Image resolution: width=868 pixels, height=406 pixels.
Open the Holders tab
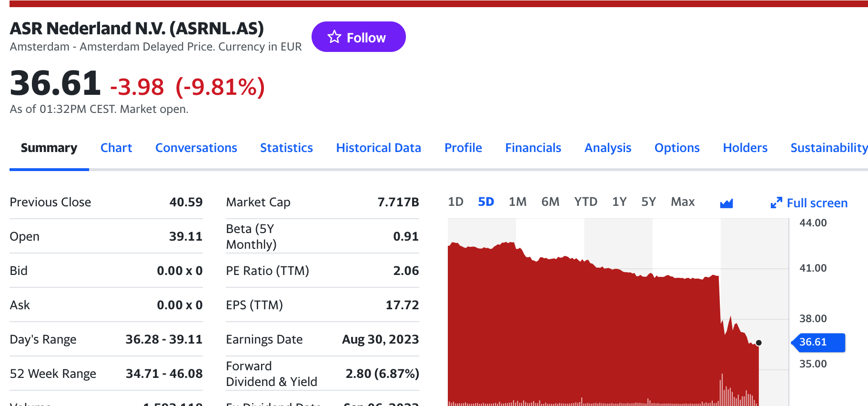(745, 148)
